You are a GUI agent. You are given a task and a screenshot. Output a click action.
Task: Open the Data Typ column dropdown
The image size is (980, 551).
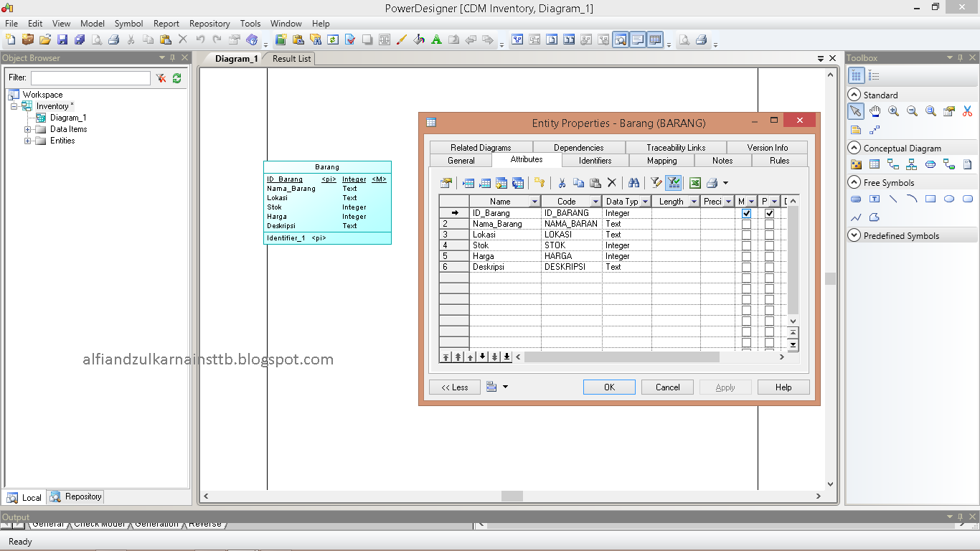coord(645,201)
